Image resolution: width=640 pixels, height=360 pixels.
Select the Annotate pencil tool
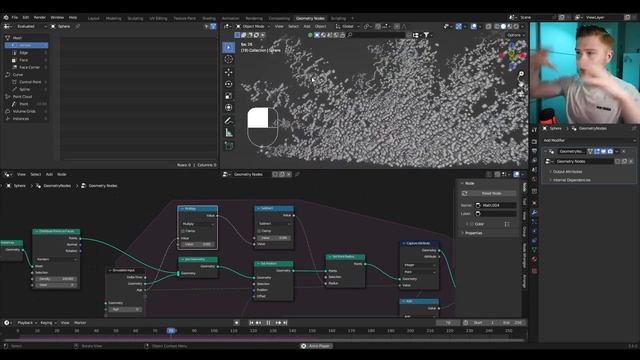click(229, 121)
